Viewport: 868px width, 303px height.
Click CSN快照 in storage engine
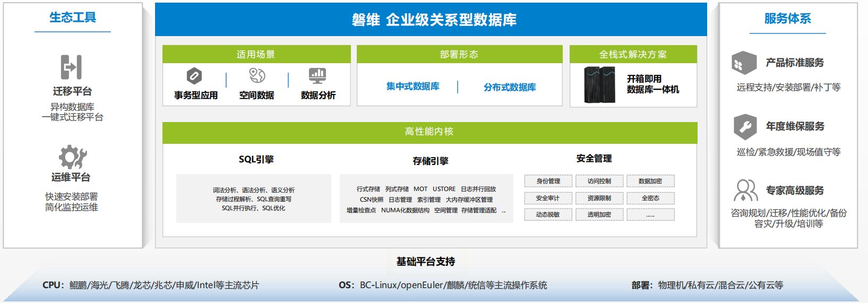coord(372,200)
